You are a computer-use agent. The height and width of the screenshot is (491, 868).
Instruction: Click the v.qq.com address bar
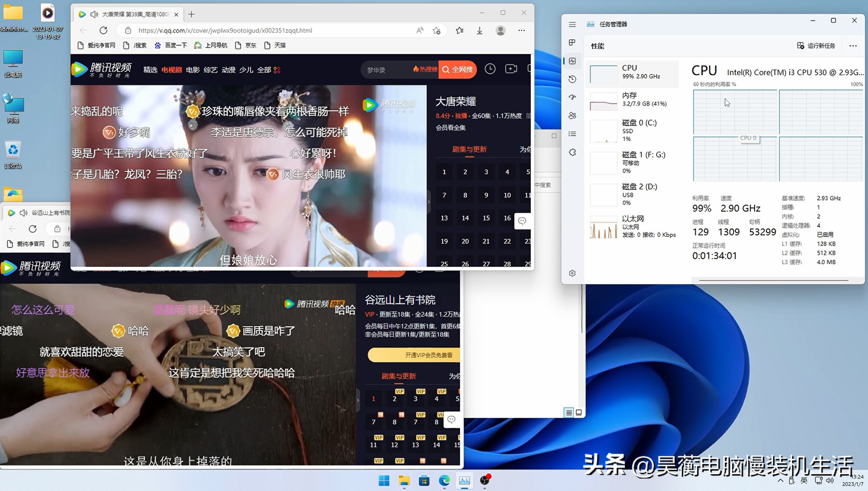coord(273,30)
